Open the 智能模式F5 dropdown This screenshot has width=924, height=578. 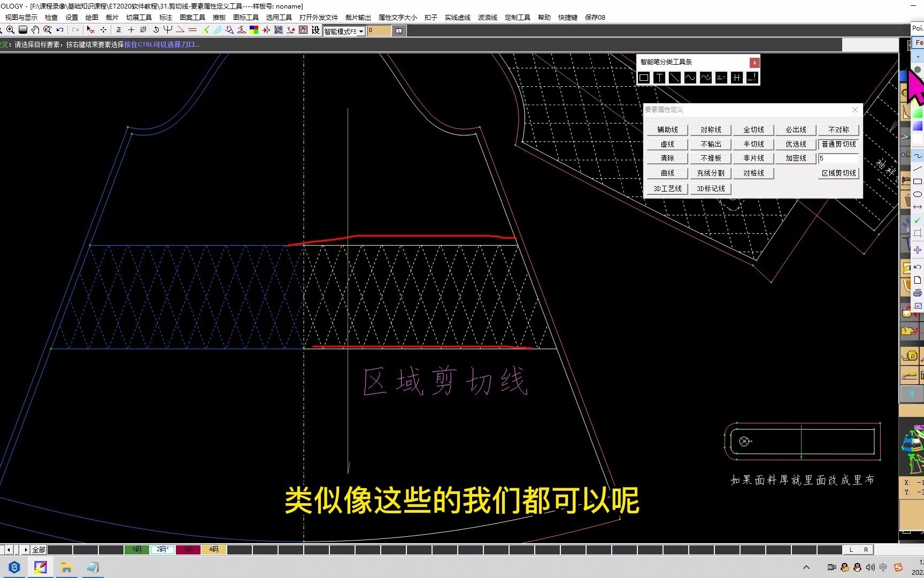click(x=361, y=32)
